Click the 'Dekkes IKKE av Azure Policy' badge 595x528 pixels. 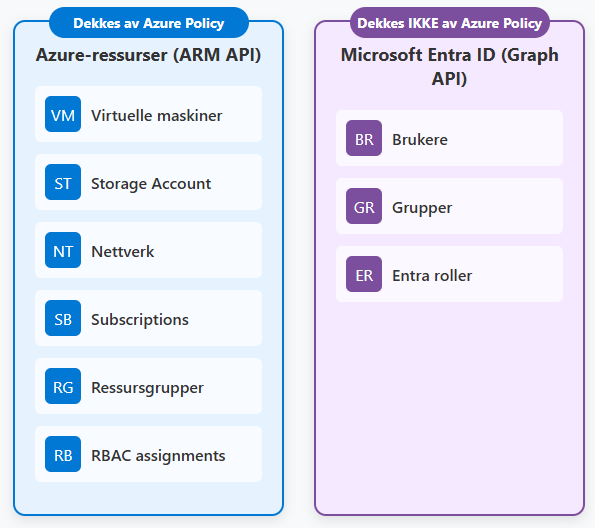tap(450, 23)
